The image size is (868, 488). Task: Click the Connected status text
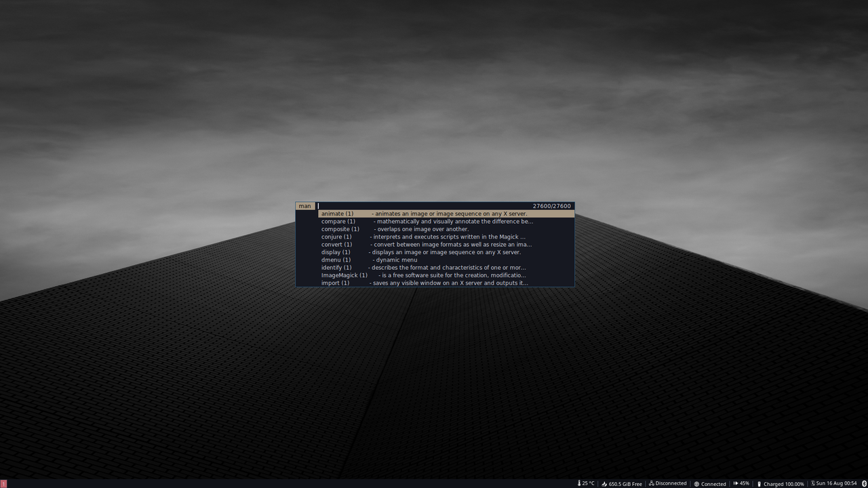pyautogui.click(x=713, y=484)
